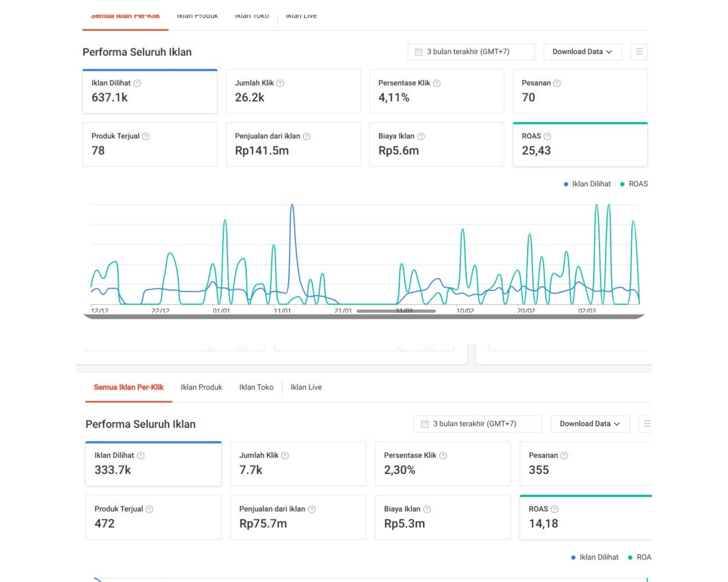The height and width of the screenshot is (582, 728).
Task: Click help icon next to Iklan Dilihat in top panel
Action: click(137, 83)
